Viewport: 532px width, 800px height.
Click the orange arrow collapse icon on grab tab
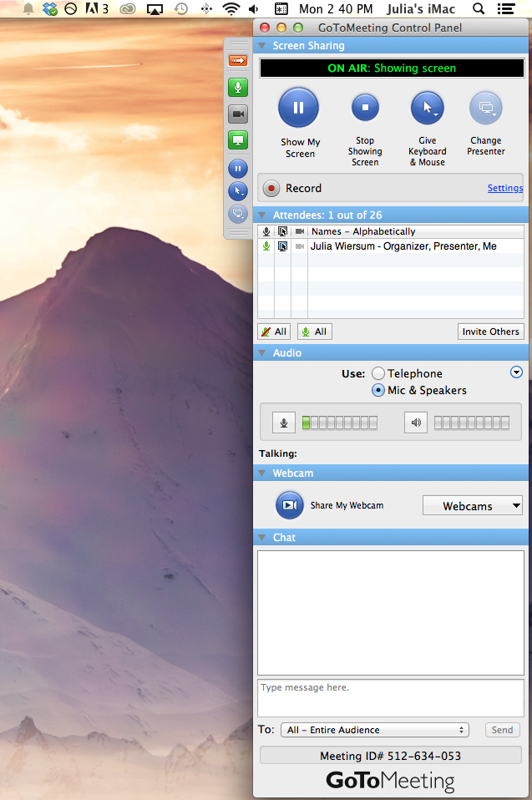238,61
